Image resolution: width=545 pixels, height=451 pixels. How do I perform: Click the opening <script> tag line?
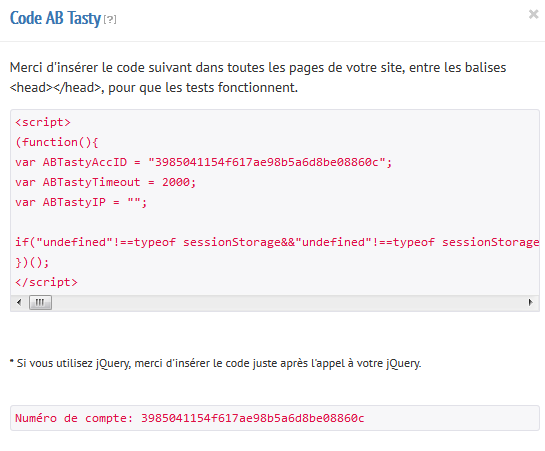tap(43, 122)
